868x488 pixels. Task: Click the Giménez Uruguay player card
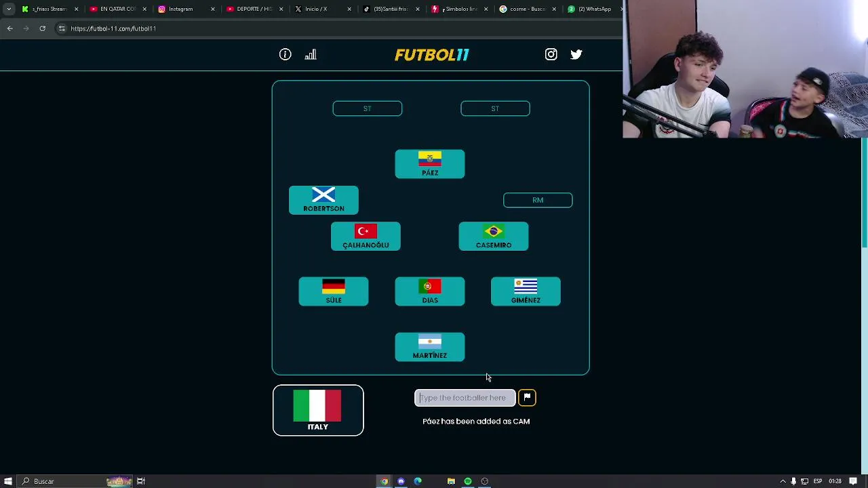[526, 291]
